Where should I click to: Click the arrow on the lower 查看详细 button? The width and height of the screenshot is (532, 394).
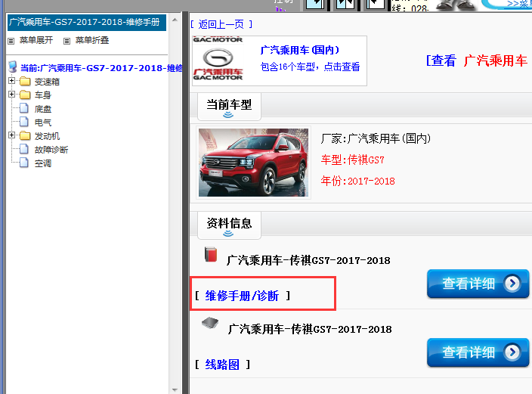512,352
